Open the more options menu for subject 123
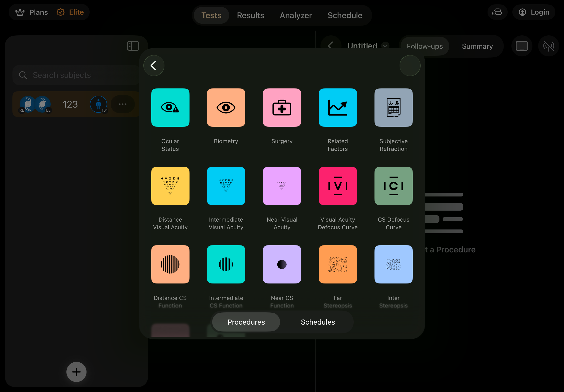This screenshot has width=564, height=392. (123, 104)
